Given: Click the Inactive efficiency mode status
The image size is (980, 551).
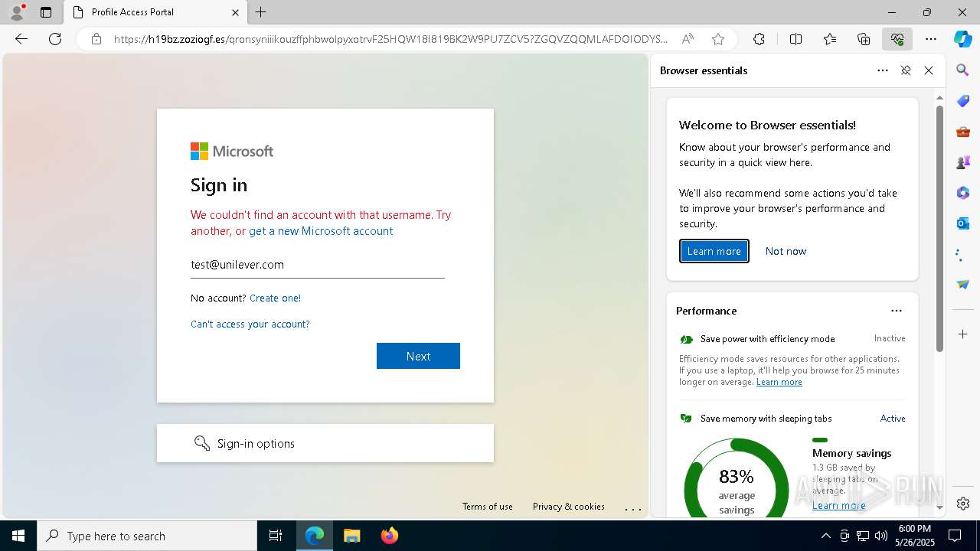Looking at the screenshot, I should [x=890, y=338].
